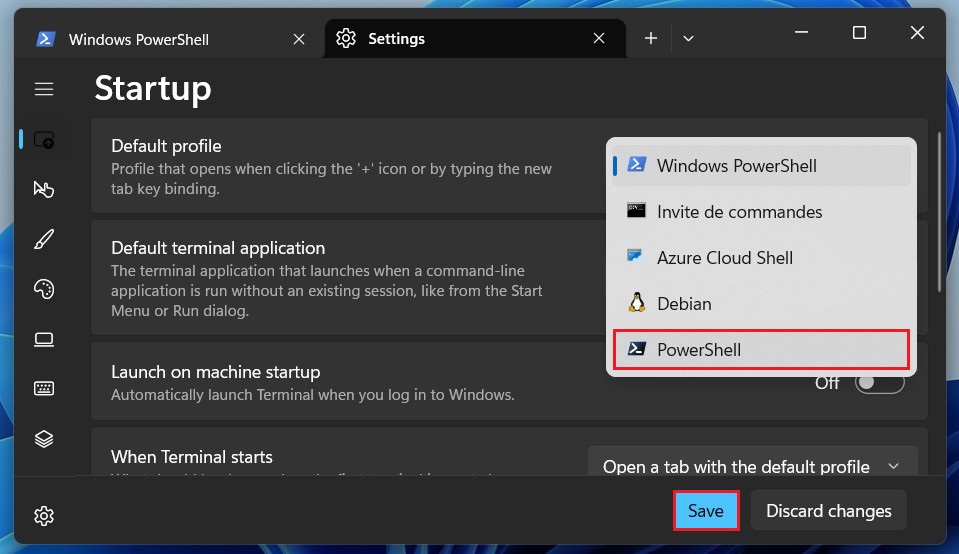Click the Discard changes button
959x554 pixels.
829,511
